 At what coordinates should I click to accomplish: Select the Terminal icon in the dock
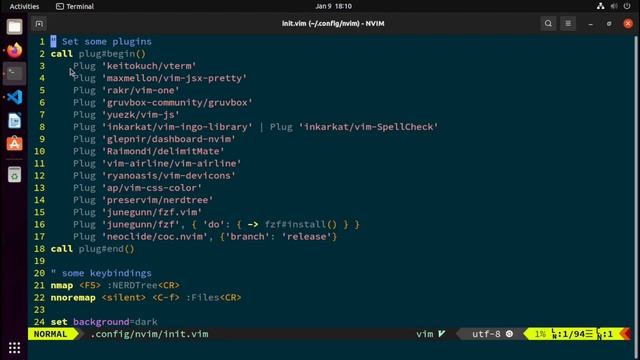pos(14,73)
